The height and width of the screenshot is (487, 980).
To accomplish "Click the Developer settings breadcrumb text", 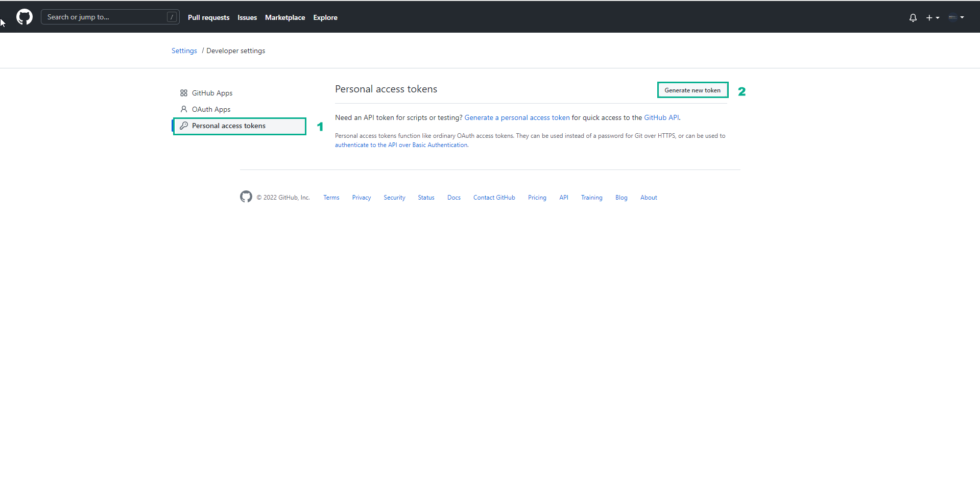I will pos(236,51).
